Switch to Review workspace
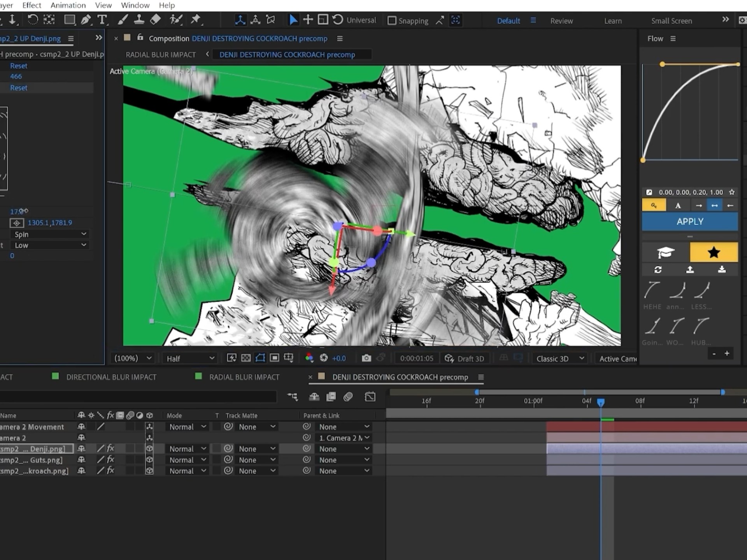The height and width of the screenshot is (560, 747). pos(561,21)
